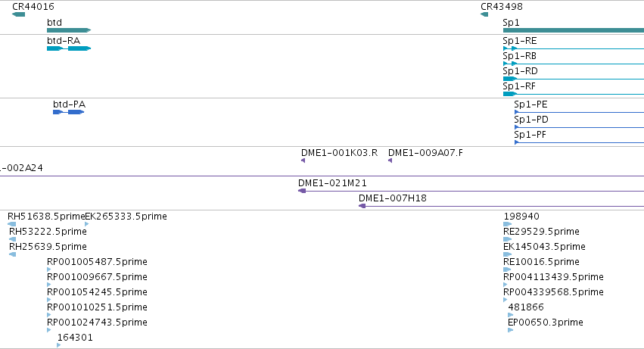644x349 pixels.
Task: Click the RP001009667.5prime label
Action: pyautogui.click(x=97, y=277)
